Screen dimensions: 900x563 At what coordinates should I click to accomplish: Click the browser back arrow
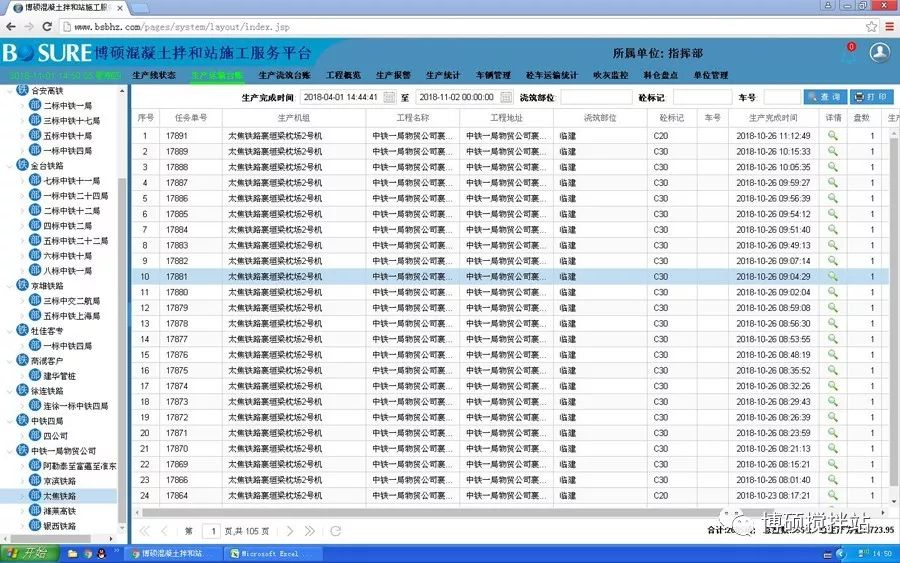click(10, 26)
